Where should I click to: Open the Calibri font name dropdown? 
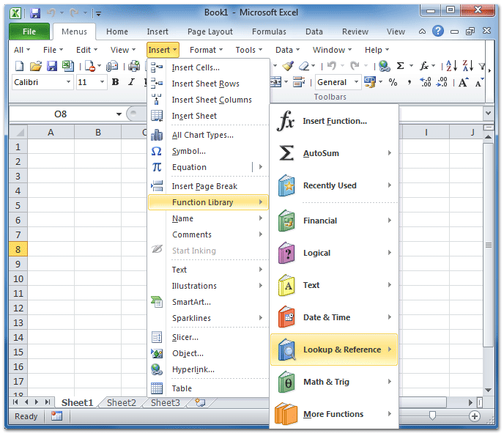pyautogui.click(x=68, y=82)
